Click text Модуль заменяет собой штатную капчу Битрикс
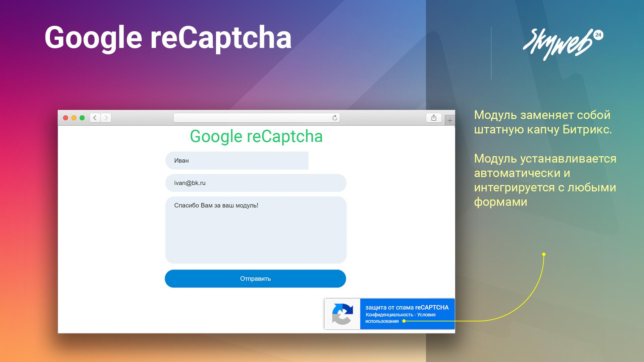Image resolution: width=644 pixels, height=362 pixels. [543, 122]
